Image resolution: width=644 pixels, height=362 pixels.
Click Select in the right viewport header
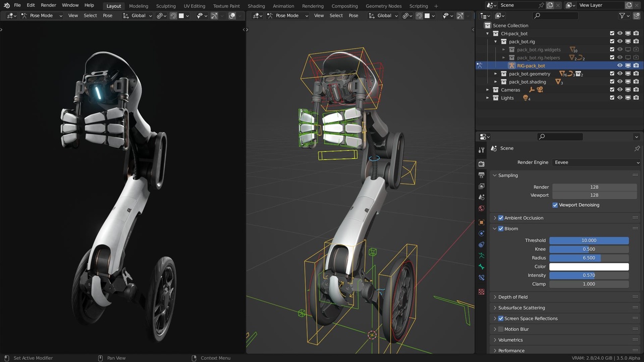coord(336,16)
